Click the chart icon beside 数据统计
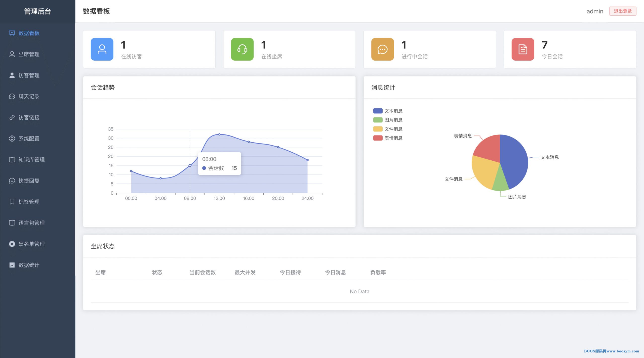644x358 pixels. [12, 265]
